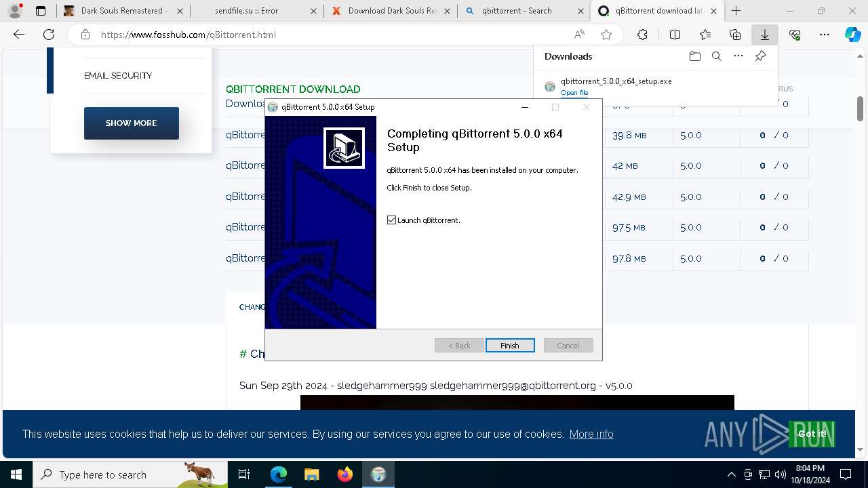
Task: Launch Firefox from taskbar
Action: point(345,474)
